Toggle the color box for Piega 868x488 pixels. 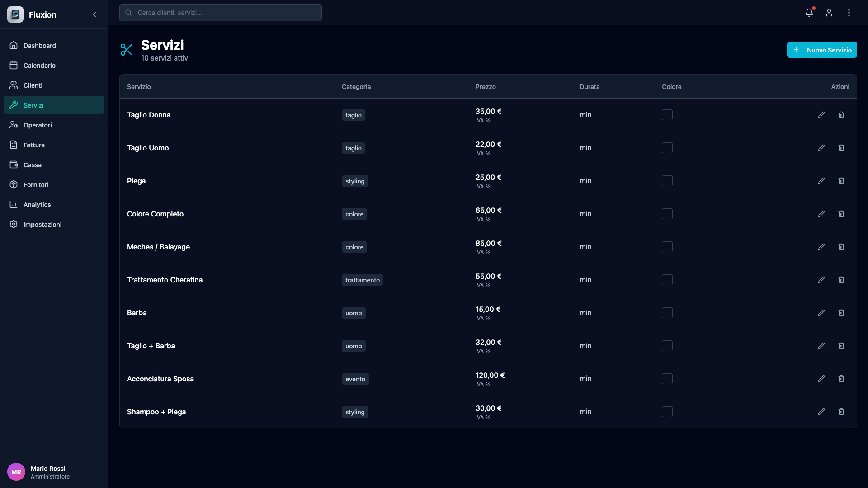[x=667, y=181]
